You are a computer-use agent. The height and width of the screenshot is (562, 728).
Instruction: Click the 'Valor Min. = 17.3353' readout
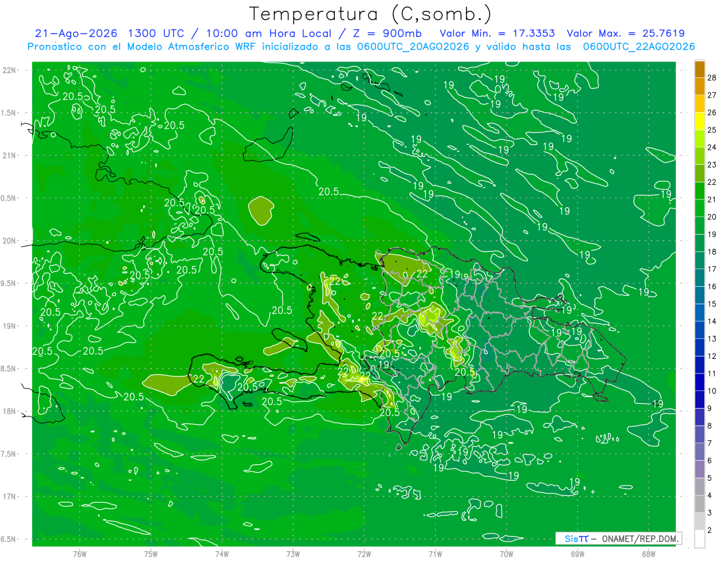(x=497, y=33)
